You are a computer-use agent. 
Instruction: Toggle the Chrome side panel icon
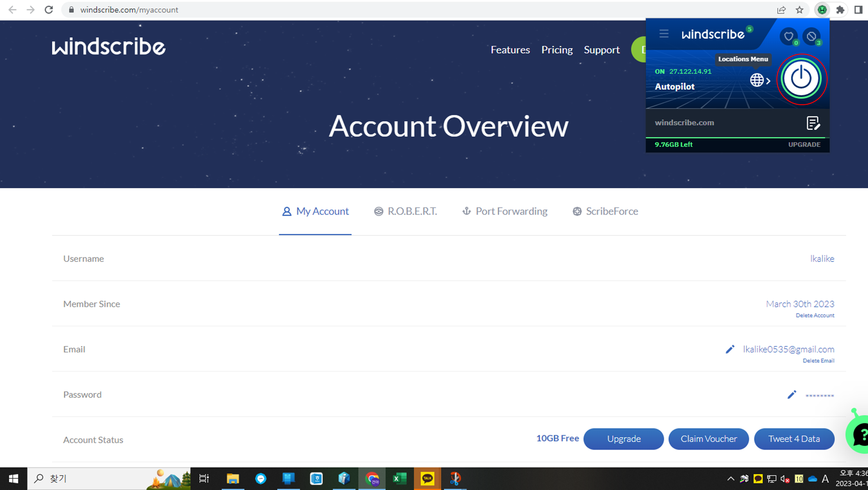858,10
